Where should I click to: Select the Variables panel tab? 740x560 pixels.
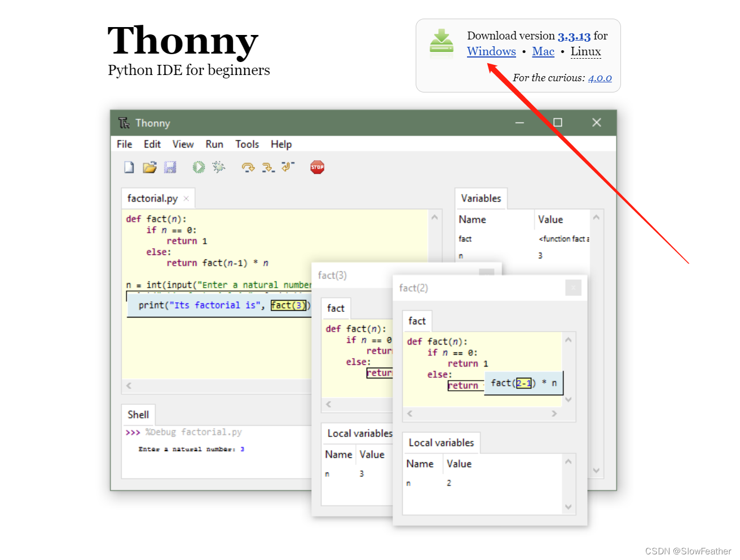pos(481,199)
